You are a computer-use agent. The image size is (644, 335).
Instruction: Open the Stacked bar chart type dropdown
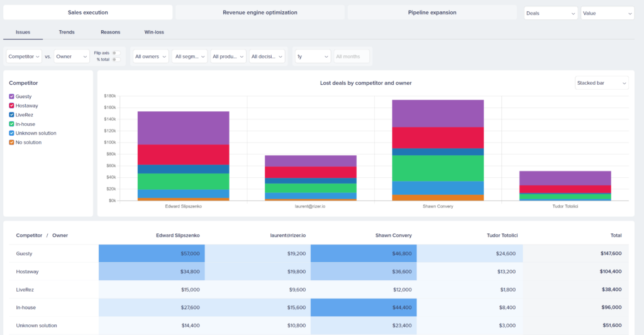(x=601, y=83)
